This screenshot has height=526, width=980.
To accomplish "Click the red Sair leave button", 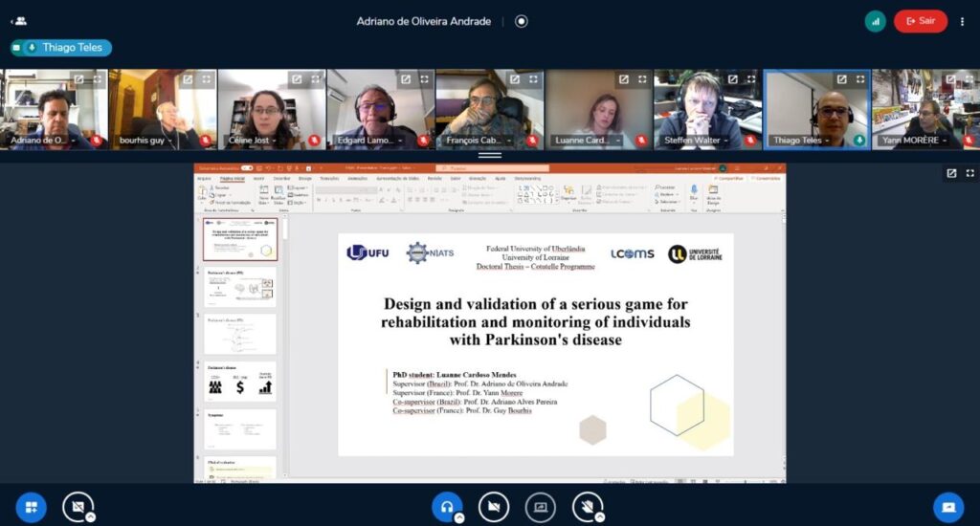I will pyautogui.click(x=920, y=21).
